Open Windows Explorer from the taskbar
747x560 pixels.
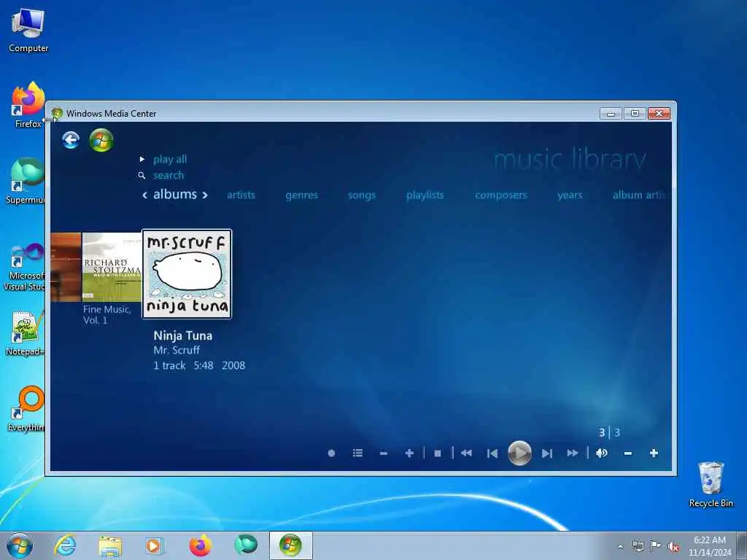(x=110, y=545)
